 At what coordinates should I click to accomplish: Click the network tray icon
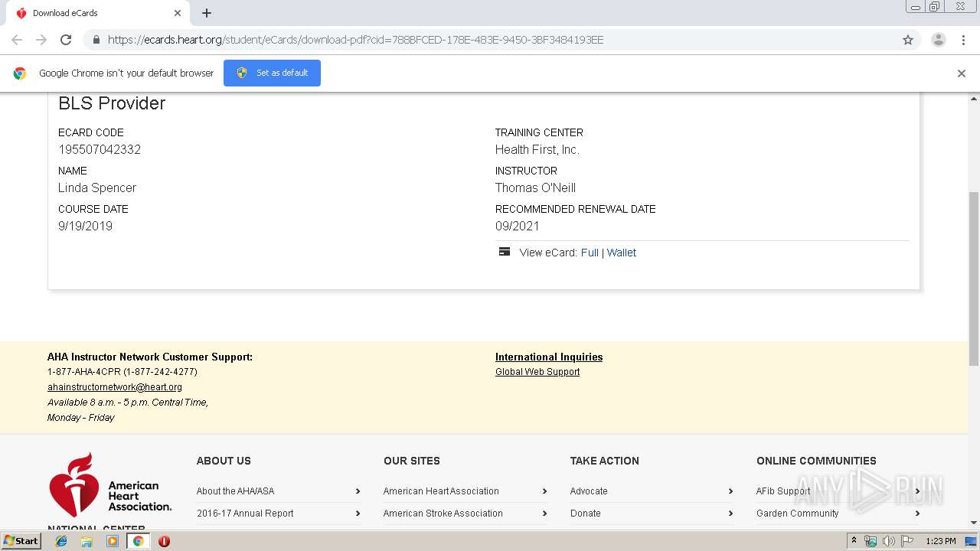click(x=871, y=541)
